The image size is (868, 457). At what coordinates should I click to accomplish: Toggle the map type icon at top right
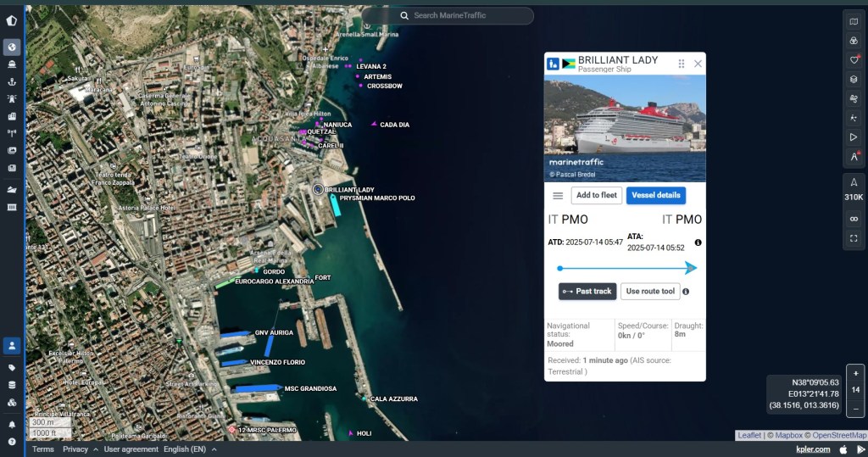[x=854, y=21]
